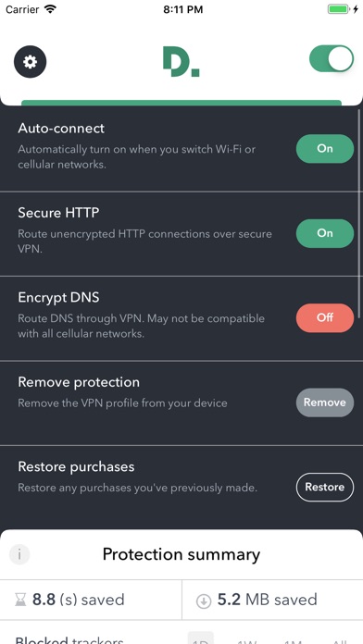
Task: Open the Protection summary info icon
Action: [x=19, y=554]
